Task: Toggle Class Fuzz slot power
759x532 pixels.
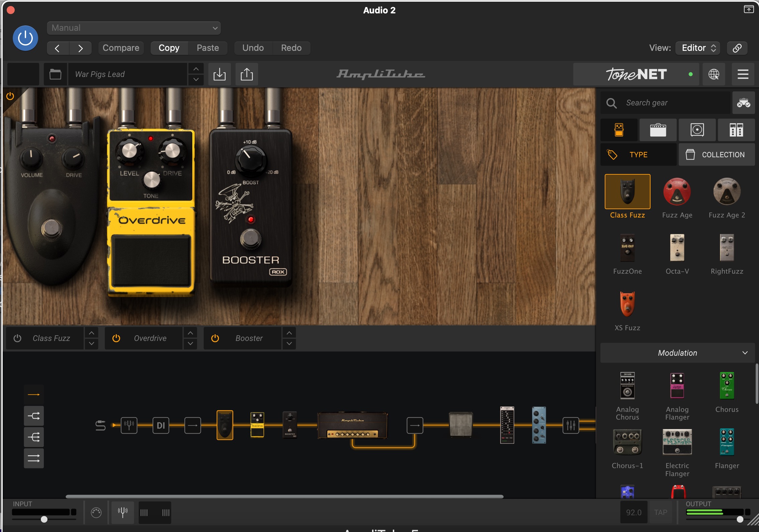Action: 17,338
